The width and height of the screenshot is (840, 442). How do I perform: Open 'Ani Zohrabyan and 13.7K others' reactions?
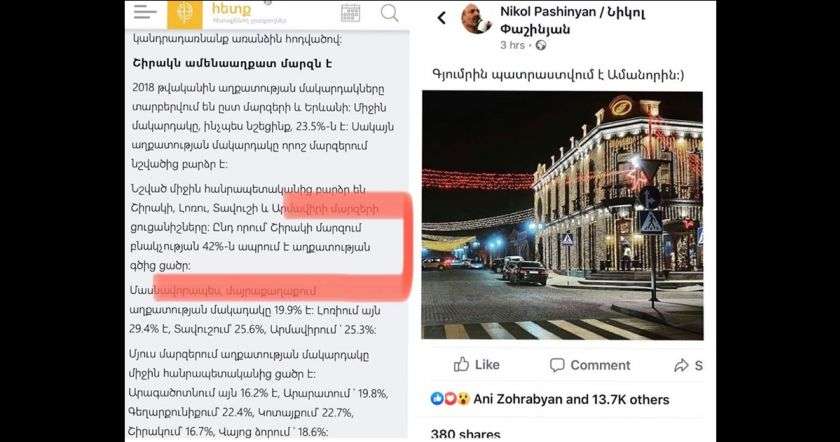coord(571,399)
